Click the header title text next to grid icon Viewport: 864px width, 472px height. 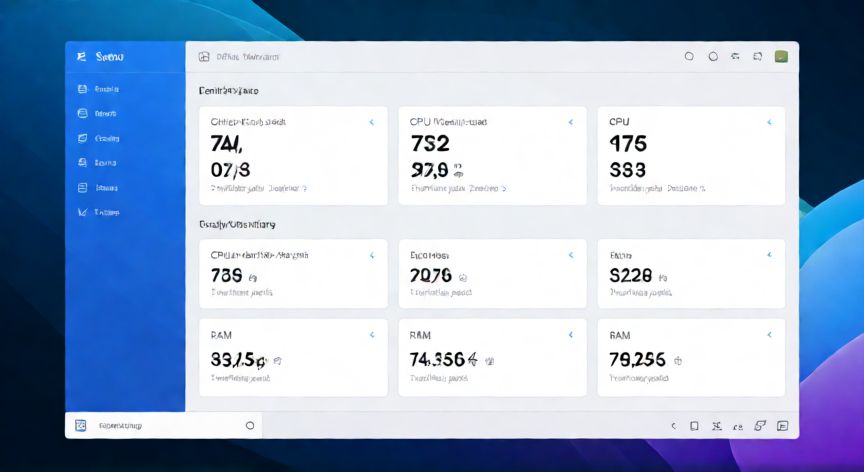pos(248,57)
